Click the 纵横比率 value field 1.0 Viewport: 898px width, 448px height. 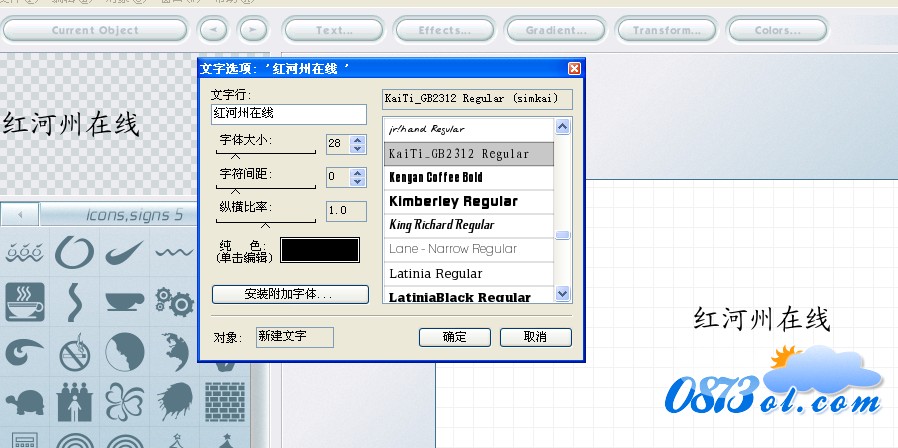click(346, 211)
